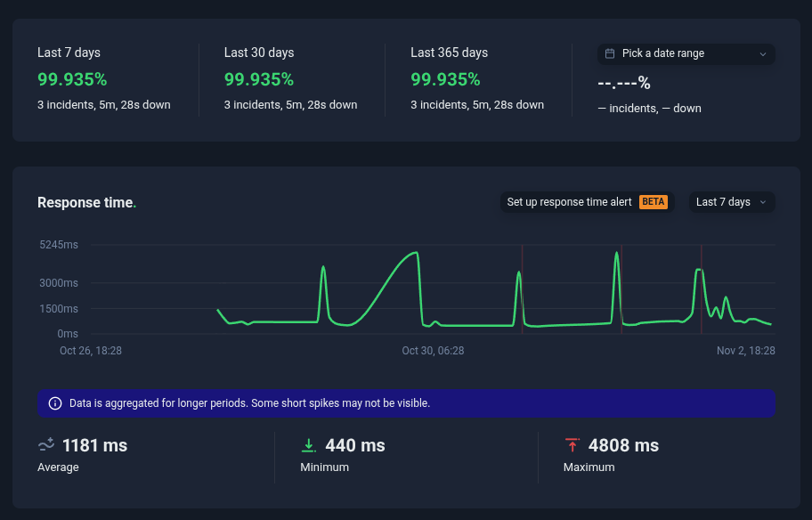Click the Response time heading
812x520 pixels.
(85, 203)
